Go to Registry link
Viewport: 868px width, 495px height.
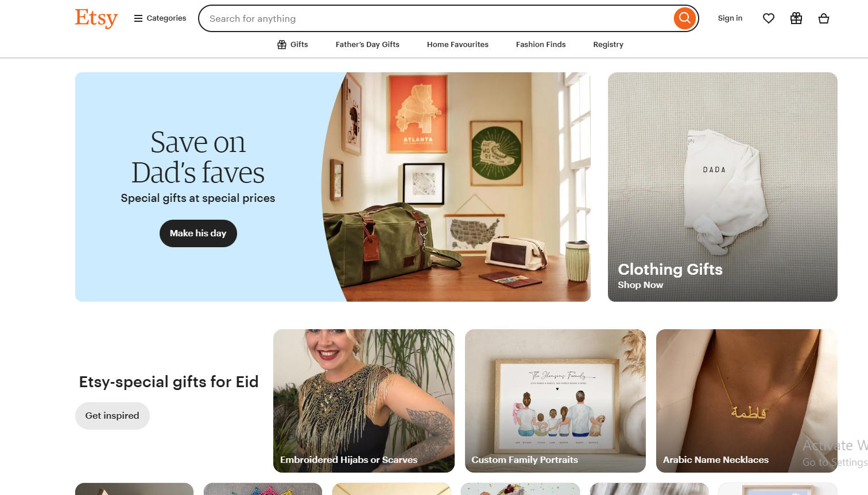click(x=608, y=45)
